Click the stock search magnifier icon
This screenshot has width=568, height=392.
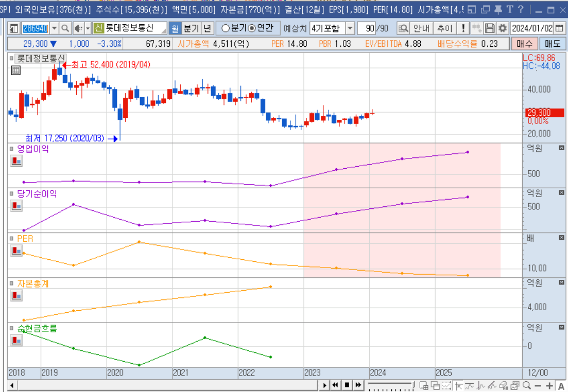coord(65,28)
